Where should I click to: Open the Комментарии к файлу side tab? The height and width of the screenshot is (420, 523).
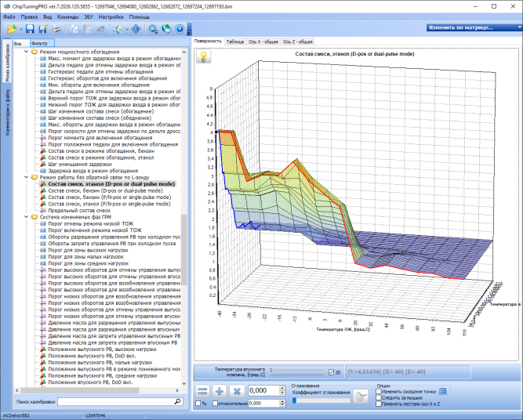pyautogui.click(x=7, y=112)
